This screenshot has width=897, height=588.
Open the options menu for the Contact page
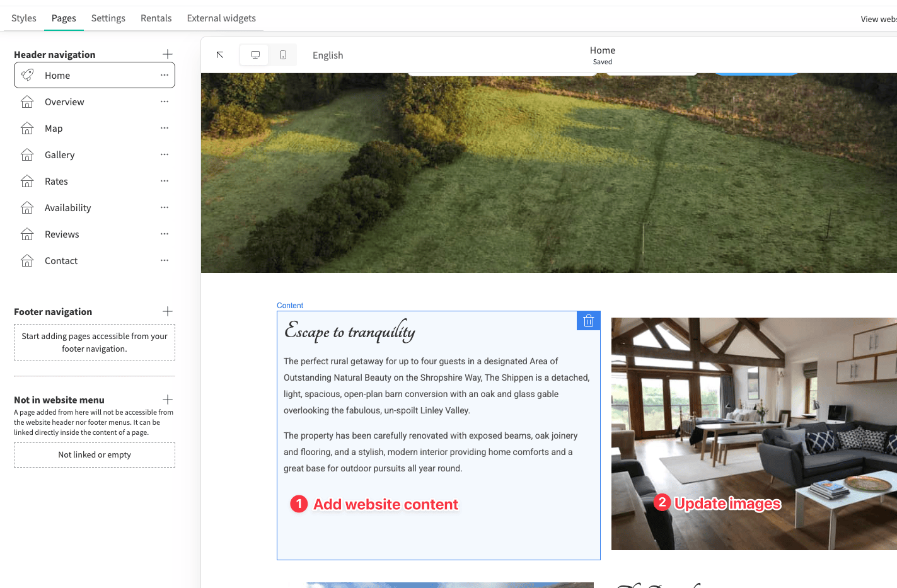coord(164,260)
